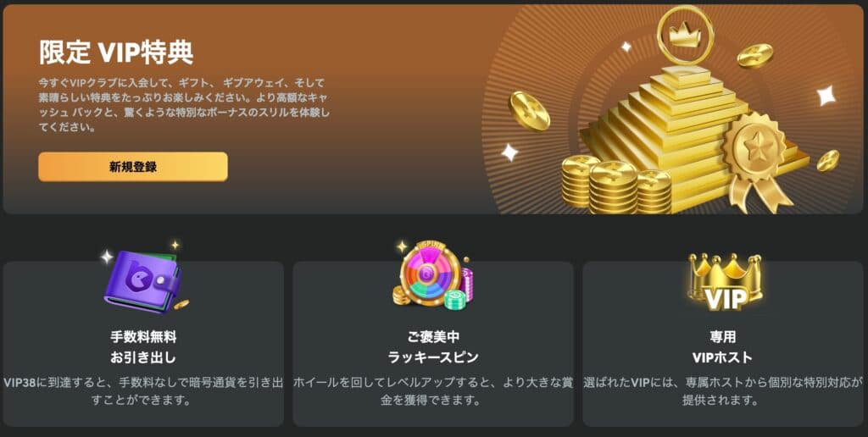The height and width of the screenshot is (437, 868).
Task: Click the stacked gold coins pile
Action: (x=615, y=184)
